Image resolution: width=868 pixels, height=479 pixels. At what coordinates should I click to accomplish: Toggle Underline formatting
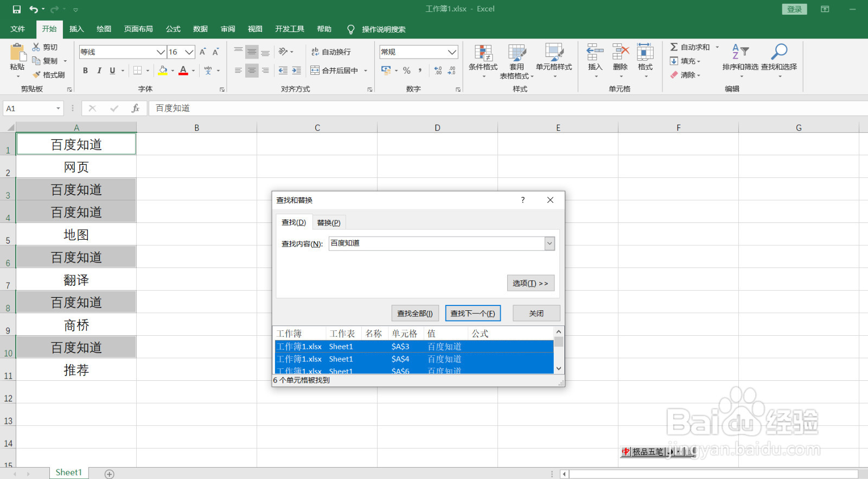112,71
